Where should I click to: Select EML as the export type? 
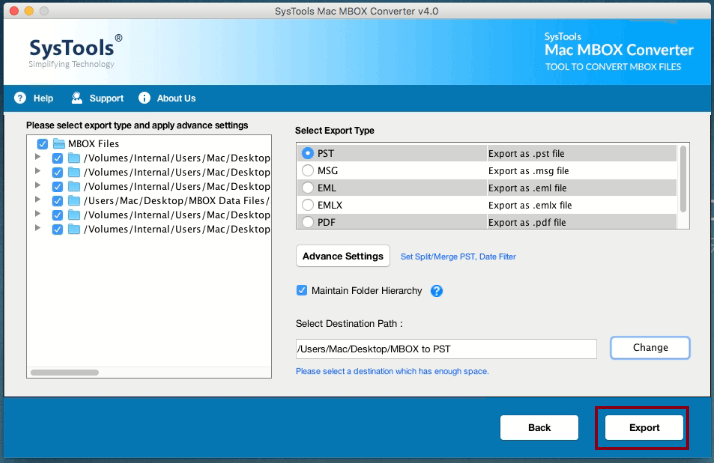click(x=308, y=188)
